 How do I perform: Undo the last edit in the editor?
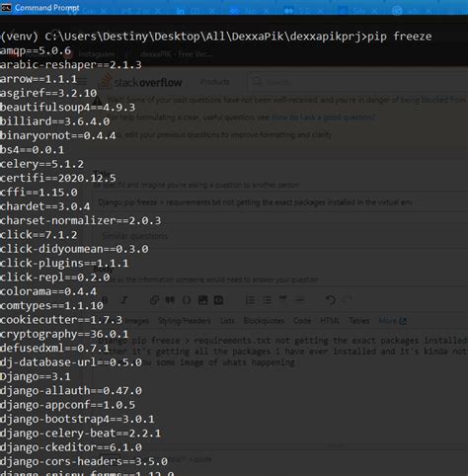pyautogui.click(x=331, y=300)
